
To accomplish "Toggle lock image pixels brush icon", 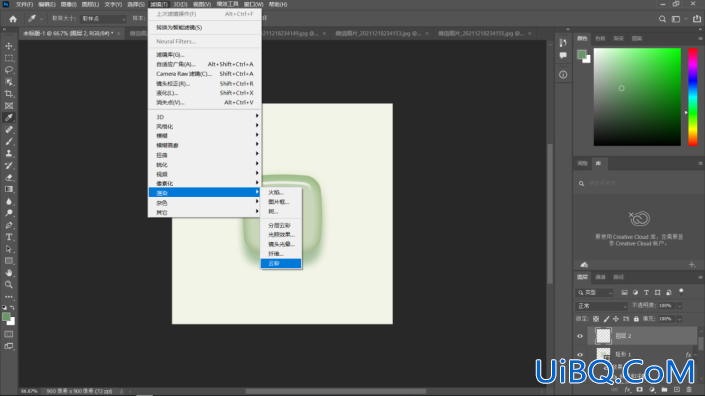I will (x=606, y=319).
